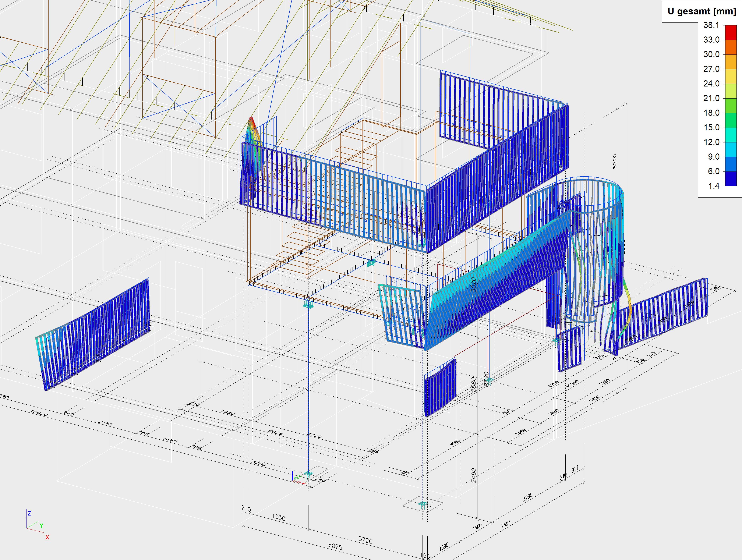
Task: Select the dimension label 3780
Action: (259, 464)
